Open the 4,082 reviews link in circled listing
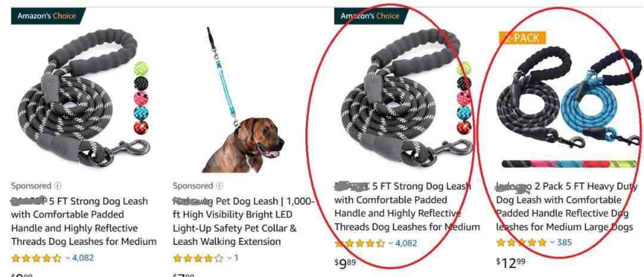This screenshot has height=277, width=644. click(406, 243)
